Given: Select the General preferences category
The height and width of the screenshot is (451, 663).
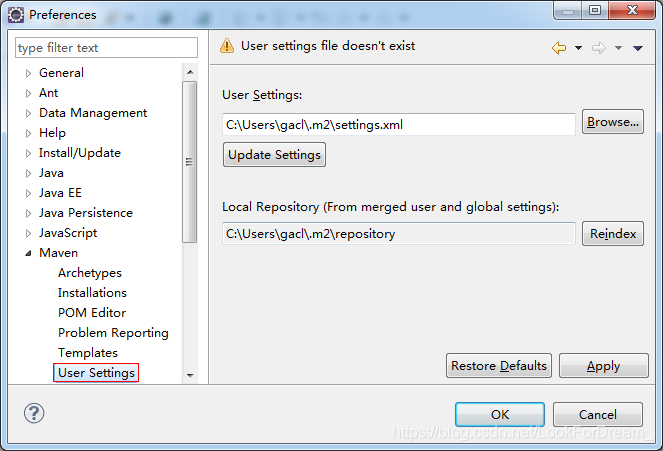Looking at the screenshot, I should (61, 73).
